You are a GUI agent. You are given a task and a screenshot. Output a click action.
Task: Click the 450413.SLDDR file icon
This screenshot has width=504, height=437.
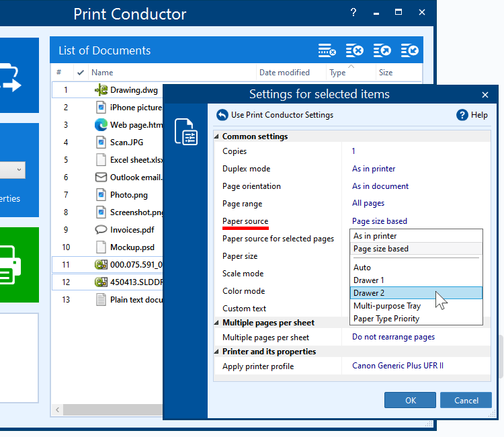(x=101, y=282)
